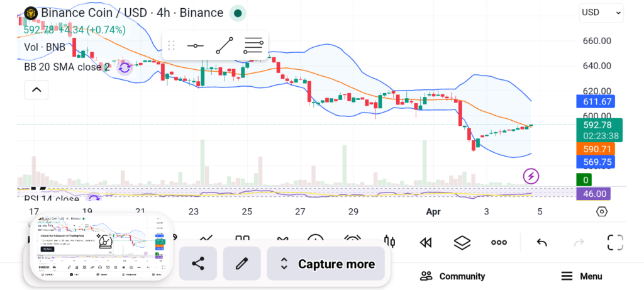Click the replay rewind icon
Viewport: 644px width, 290px height.
(x=426, y=242)
